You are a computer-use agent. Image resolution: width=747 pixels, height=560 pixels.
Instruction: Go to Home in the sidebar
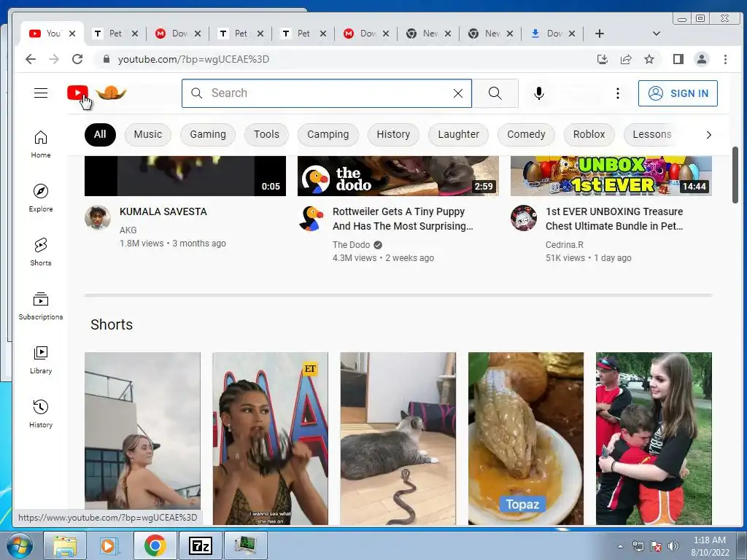pos(41,144)
